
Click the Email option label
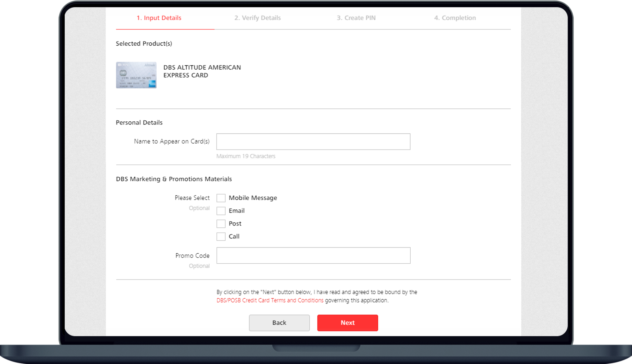click(x=237, y=211)
